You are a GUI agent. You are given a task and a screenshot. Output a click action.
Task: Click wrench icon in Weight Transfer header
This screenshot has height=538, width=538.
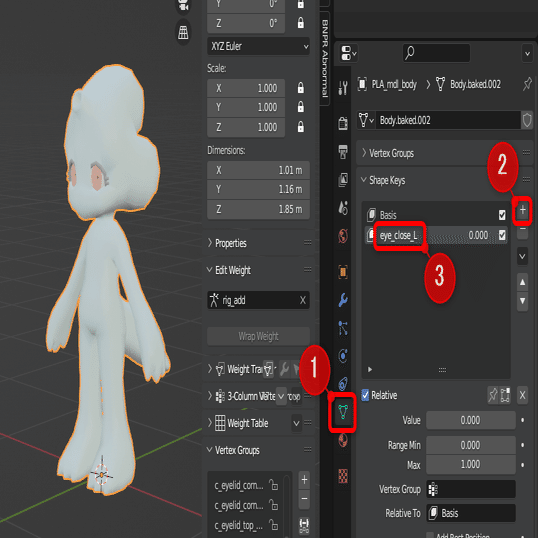(x=284, y=369)
